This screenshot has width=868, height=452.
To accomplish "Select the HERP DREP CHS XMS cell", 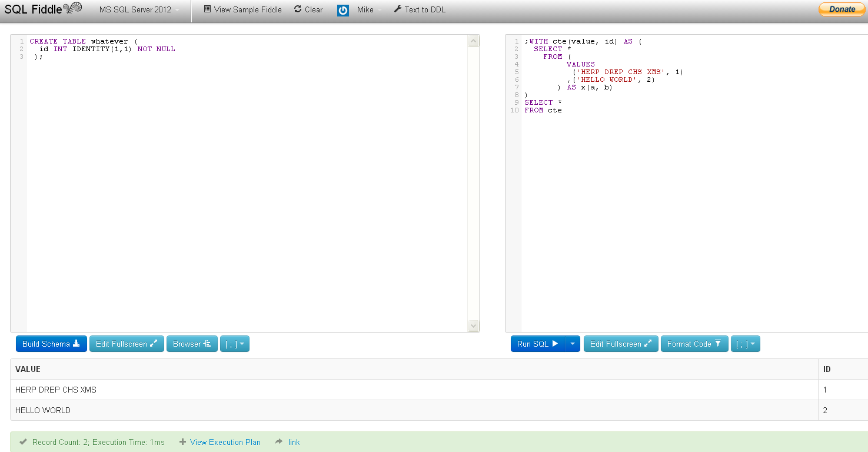I will (414, 390).
